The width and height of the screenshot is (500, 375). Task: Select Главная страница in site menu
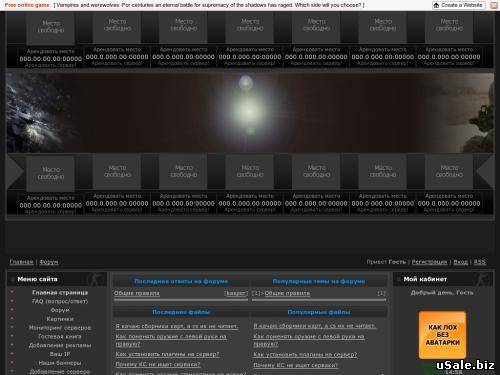click(60, 292)
